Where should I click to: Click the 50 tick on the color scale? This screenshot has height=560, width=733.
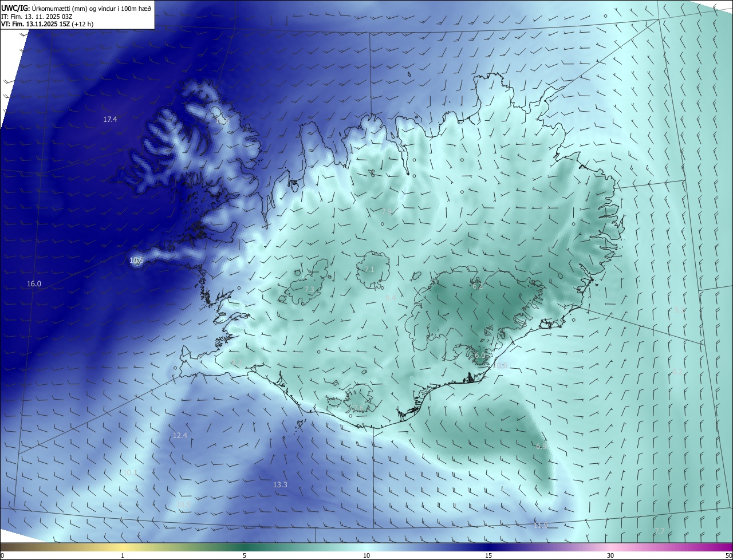pyautogui.click(x=728, y=555)
